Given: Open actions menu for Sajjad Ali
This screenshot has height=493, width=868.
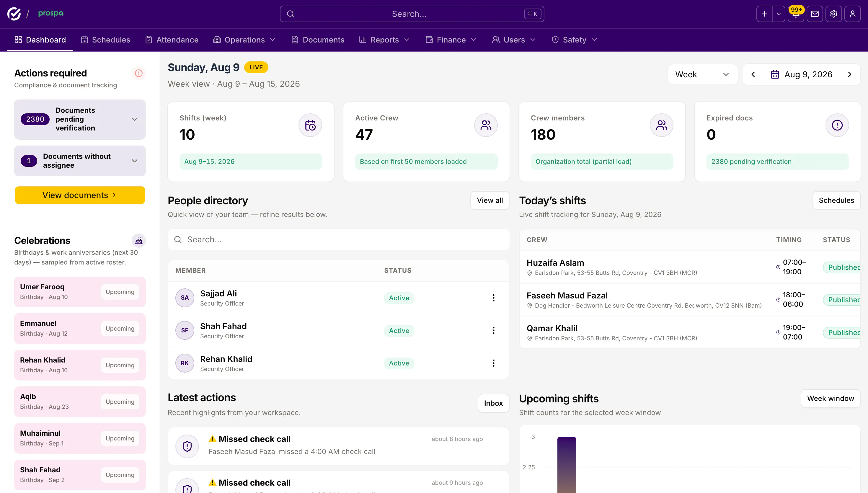Looking at the screenshot, I should point(494,298).
